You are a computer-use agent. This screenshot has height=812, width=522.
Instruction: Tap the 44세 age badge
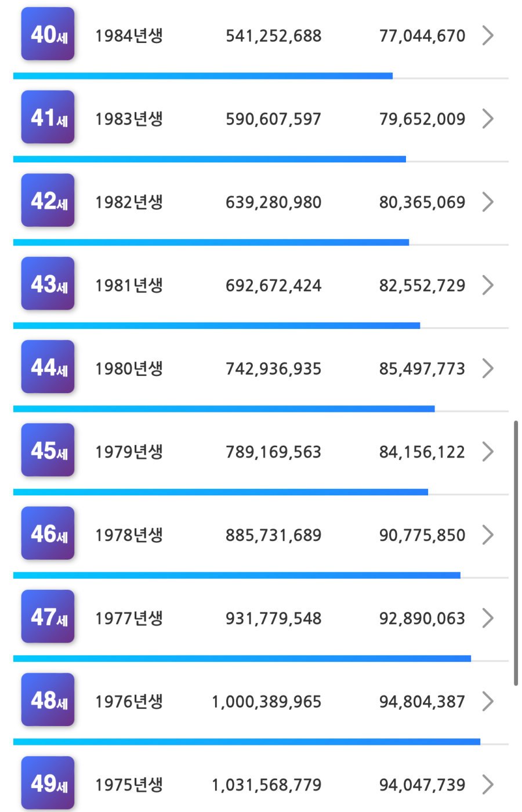(48, 367)
